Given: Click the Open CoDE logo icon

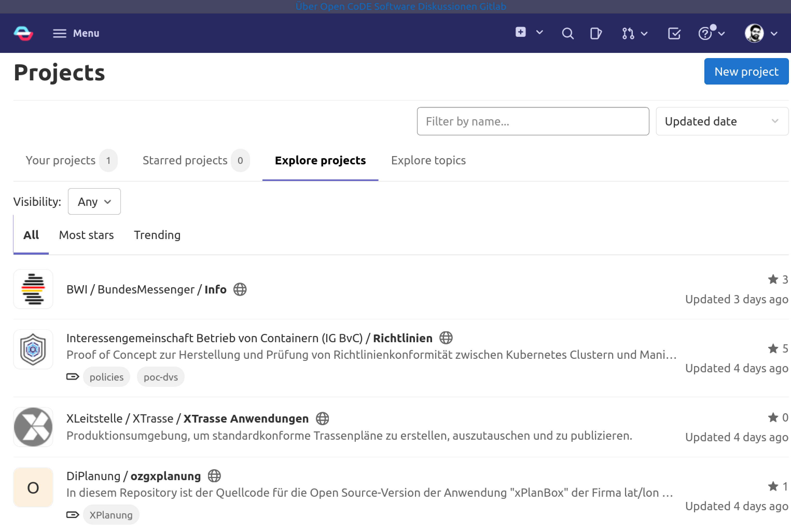Looking at the screenshot, I should click(x=23, y=33).
